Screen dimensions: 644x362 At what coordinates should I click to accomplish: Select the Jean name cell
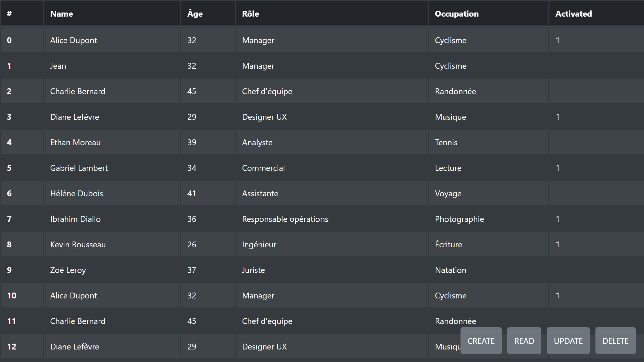click(112, 66)
